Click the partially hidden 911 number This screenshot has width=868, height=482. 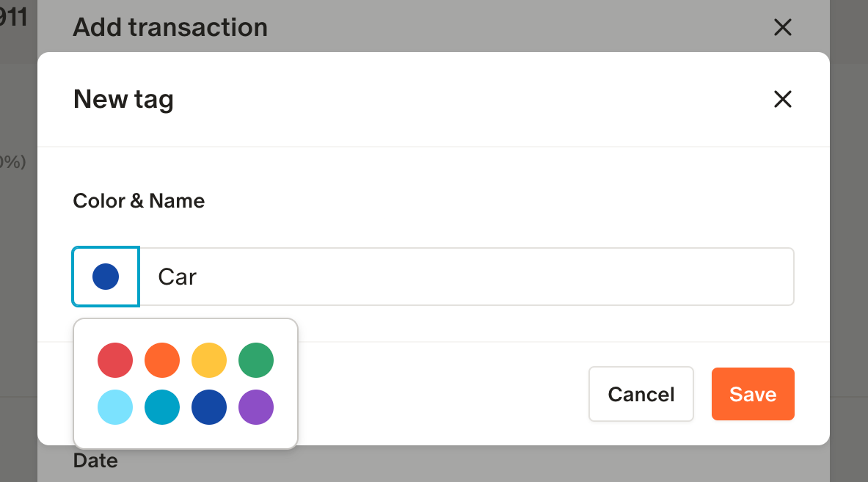pyautogui.click(x=13, y=18)
